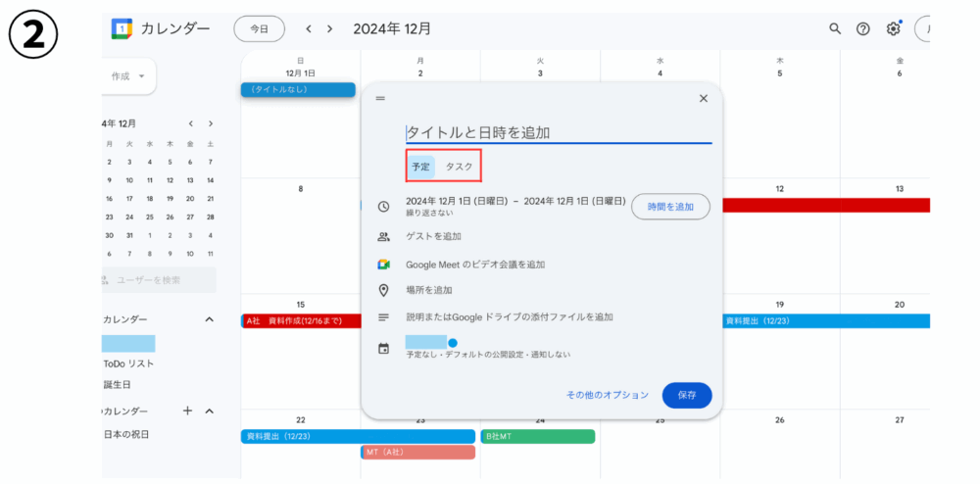Open その他のオプション link

click(608, 395)
